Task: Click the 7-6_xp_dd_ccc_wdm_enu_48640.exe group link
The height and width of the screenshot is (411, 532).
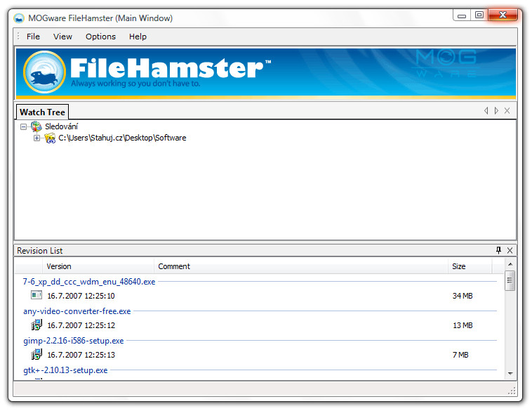Action: point(89,282)
